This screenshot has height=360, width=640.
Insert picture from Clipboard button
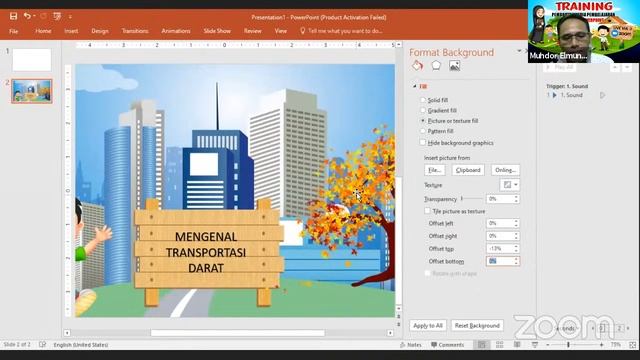pos(468,170)
